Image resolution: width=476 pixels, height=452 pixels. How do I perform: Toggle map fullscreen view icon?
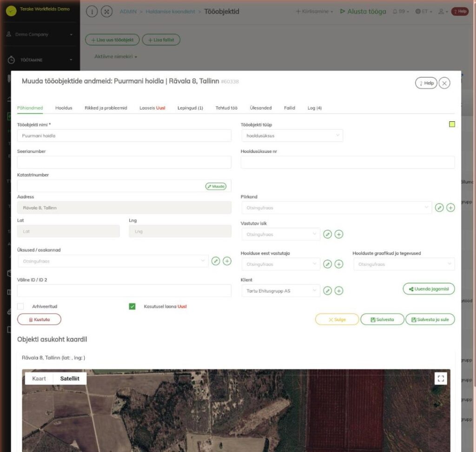pos(441,378)
